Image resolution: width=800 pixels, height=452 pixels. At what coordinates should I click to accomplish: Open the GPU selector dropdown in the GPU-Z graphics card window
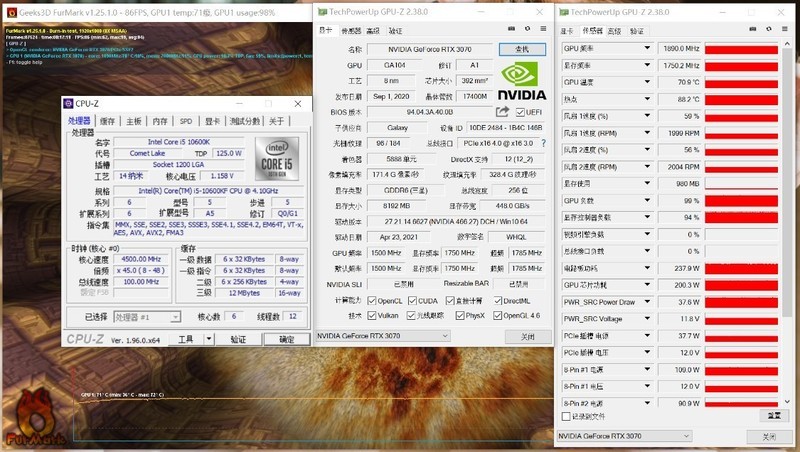(383, 336)
